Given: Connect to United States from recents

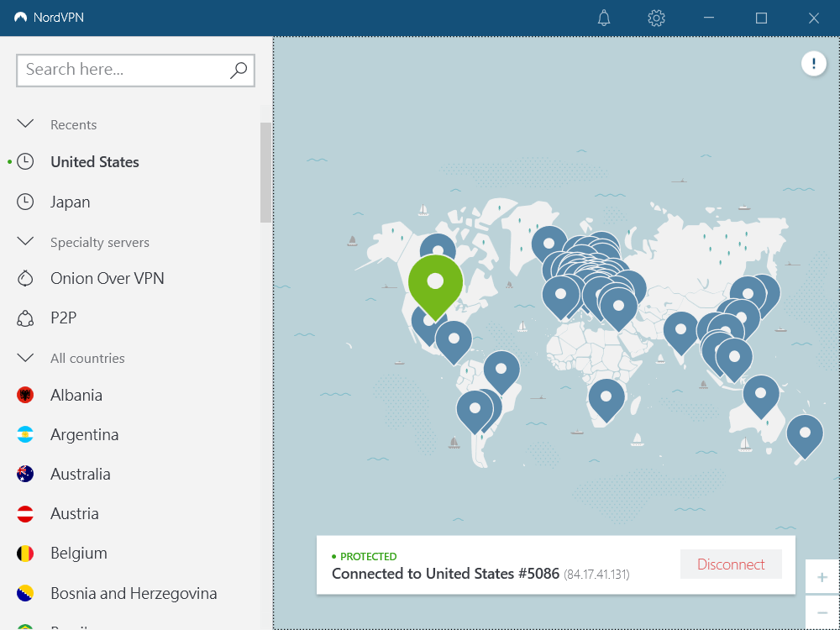Looking at the screenshot, I should [95, 162].
